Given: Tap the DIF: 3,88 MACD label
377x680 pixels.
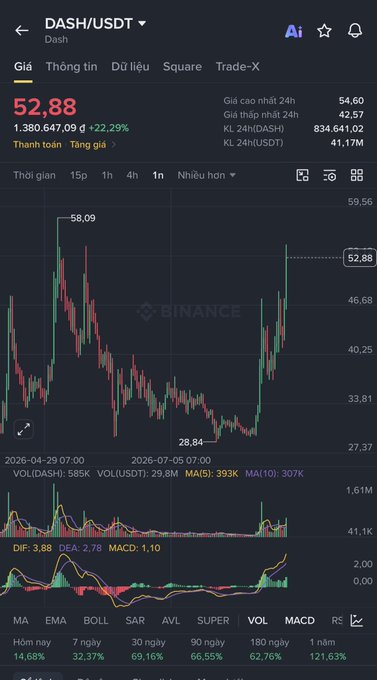Looking at the screenshot, I should click(33, 548).
